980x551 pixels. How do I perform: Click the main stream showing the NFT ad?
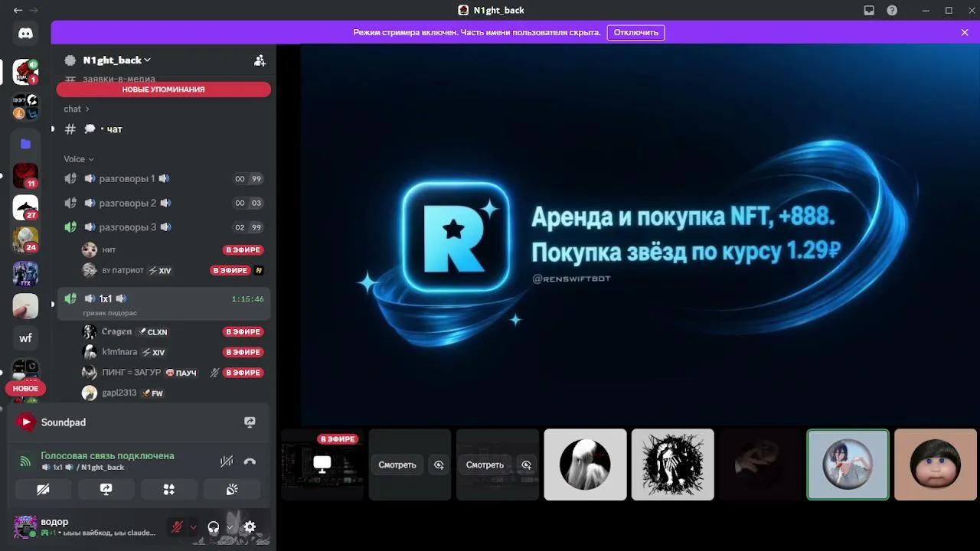pos(640,235)
